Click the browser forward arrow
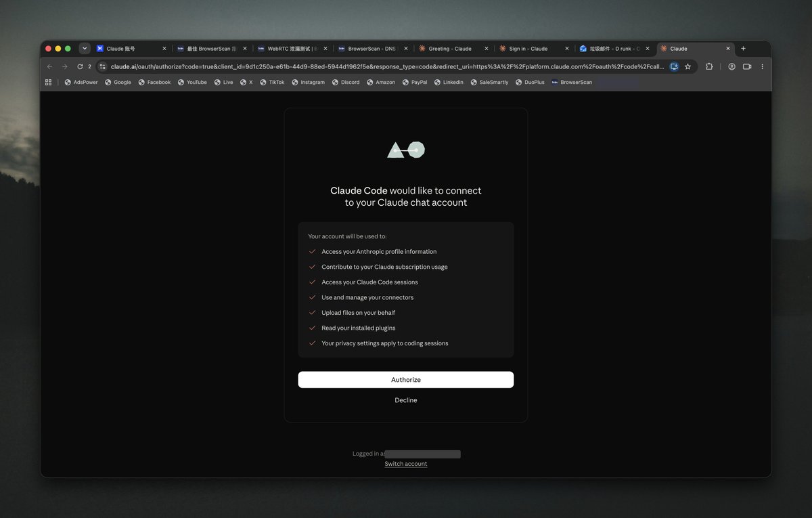 [x=65, y=66]
